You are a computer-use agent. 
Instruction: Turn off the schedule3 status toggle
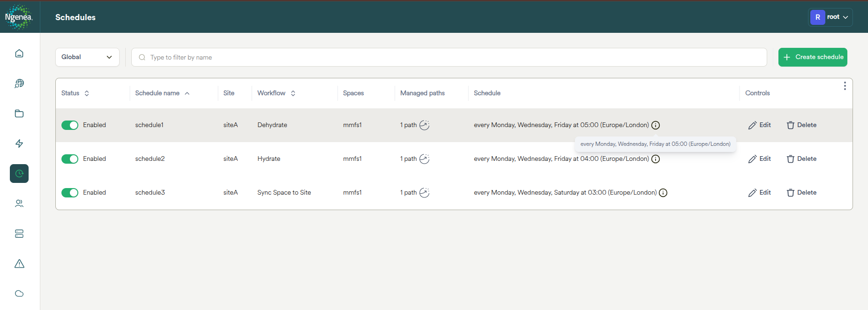(x=70, y=193)
